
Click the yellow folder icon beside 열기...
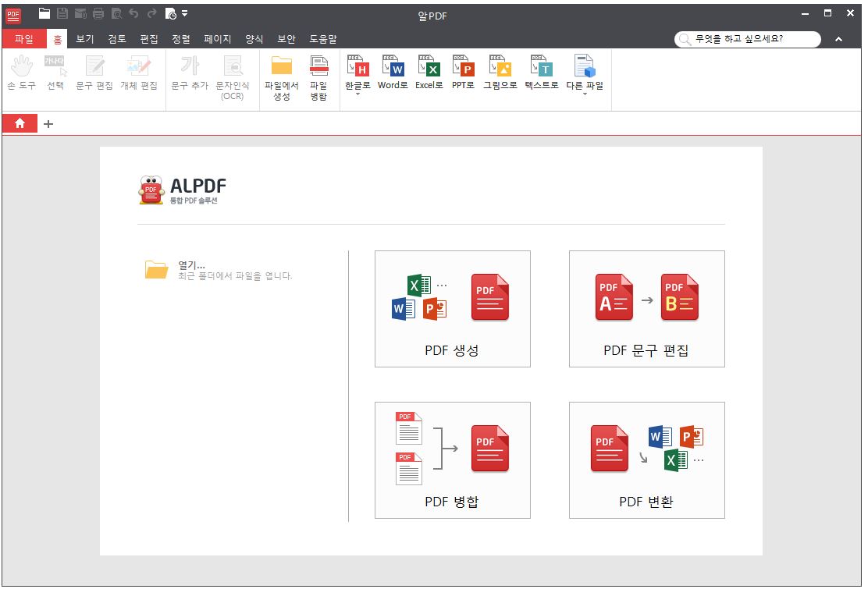click(x=157, y=269)
